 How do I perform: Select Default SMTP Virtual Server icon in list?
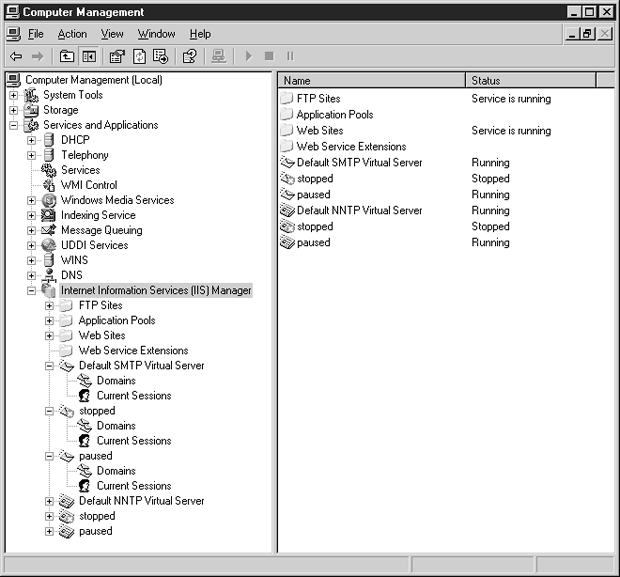[288, 163]
